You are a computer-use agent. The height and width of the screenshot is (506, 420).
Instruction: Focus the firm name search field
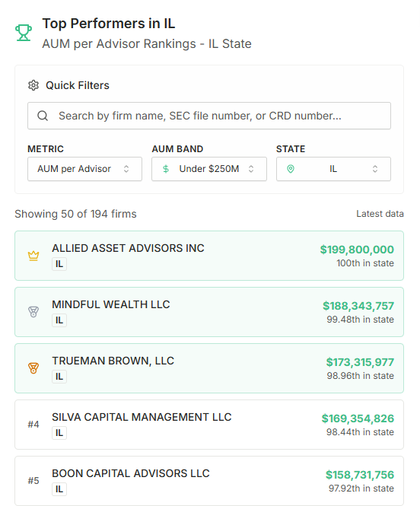pyautogui.click(x=209, y=116)
